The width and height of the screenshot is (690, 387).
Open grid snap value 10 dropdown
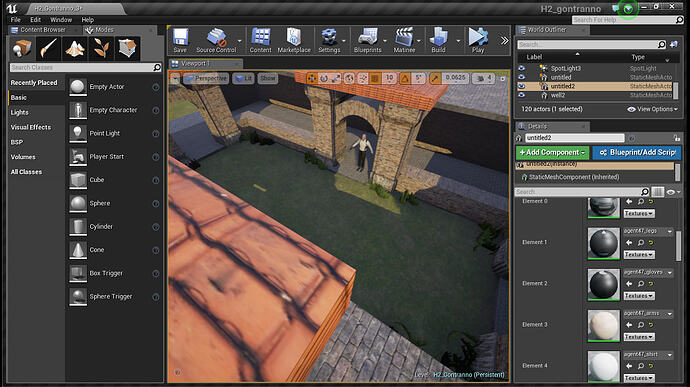tap(389, 78)
